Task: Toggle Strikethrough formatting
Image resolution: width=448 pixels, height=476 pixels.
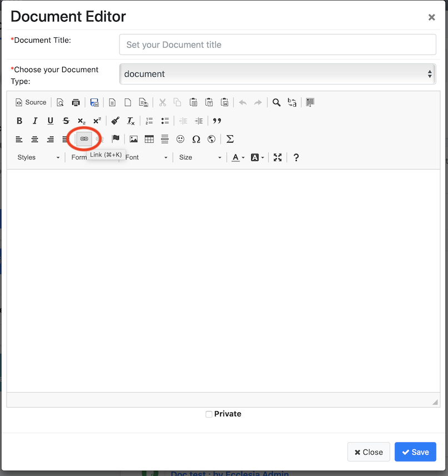Action: [66, 121]
